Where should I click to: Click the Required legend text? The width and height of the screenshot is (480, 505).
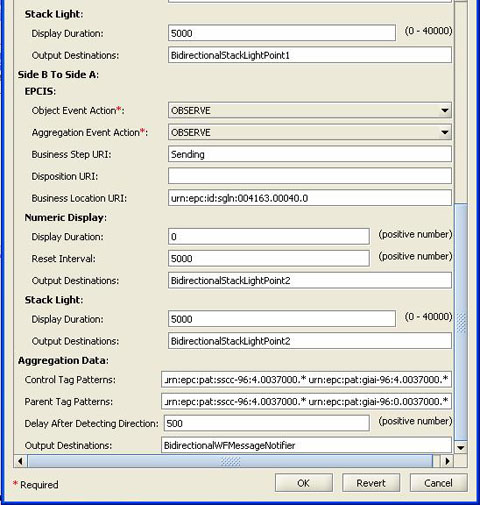click(39, 485)
